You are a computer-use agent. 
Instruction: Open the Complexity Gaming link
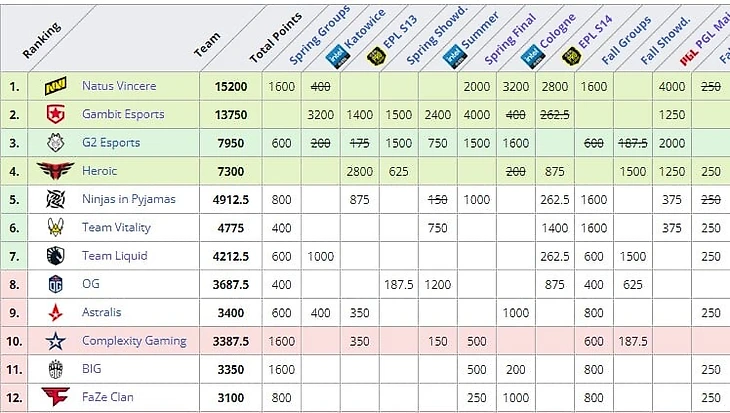click(x=134, y=341)
